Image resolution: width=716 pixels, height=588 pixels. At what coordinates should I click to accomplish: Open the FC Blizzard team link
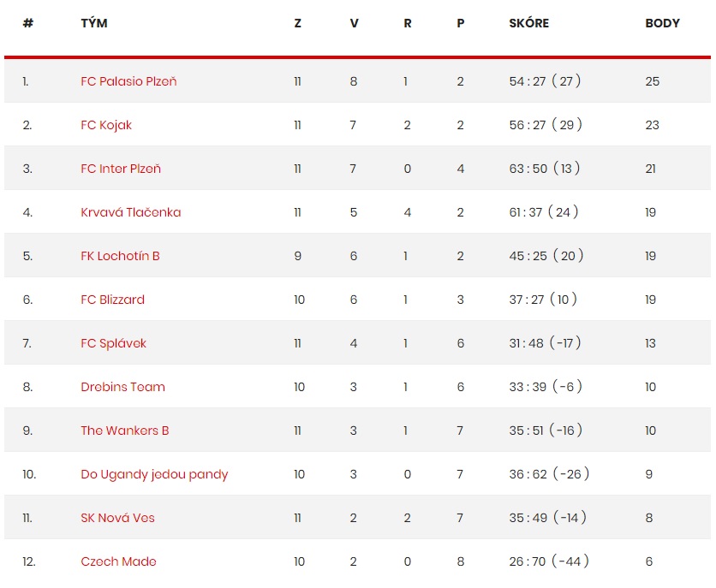(113, 300)
